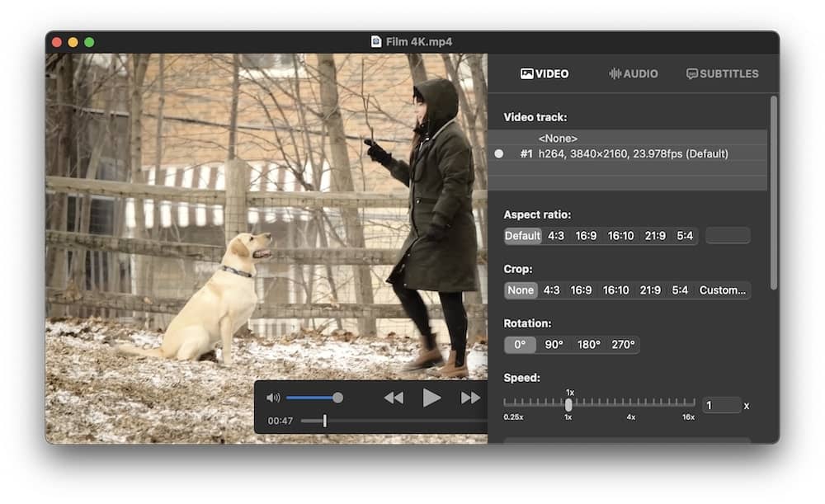Image resolution: width=825 pixels, height=504 pixels.
Task: Rotate the video by 90°
Action: (554, 345)
